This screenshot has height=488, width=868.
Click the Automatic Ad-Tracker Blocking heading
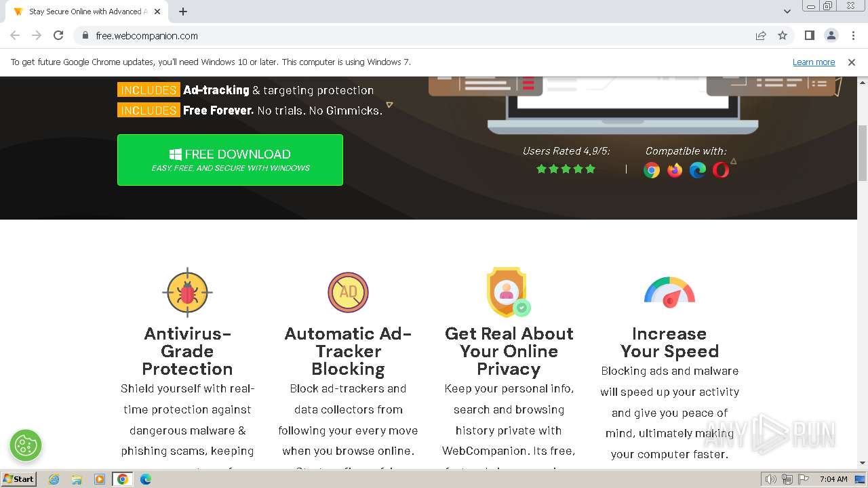[348, 351]
